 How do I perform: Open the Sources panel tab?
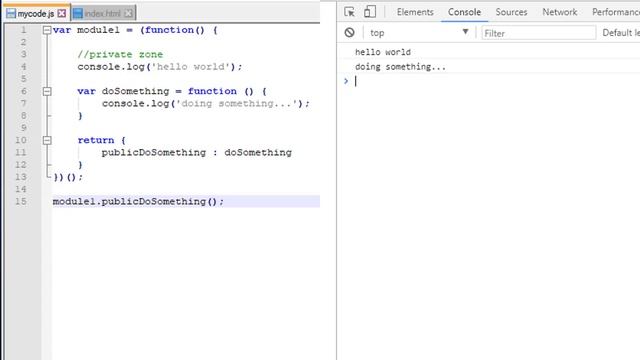[x=511, y=12]
